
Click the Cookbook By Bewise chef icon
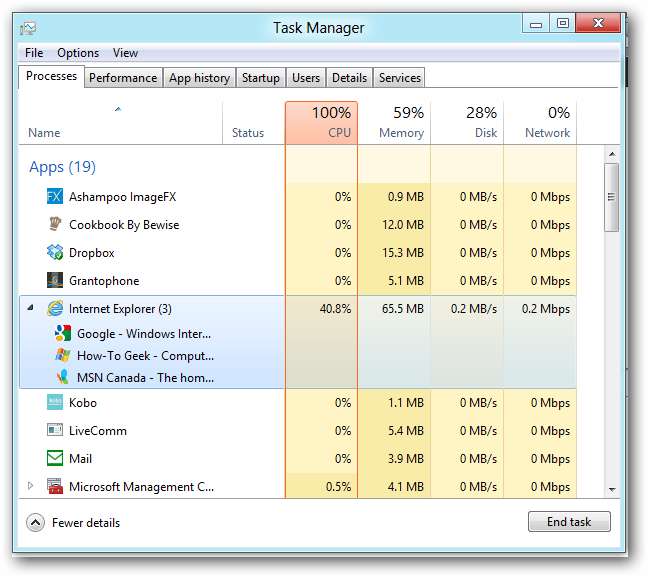(x=55, y=224)
